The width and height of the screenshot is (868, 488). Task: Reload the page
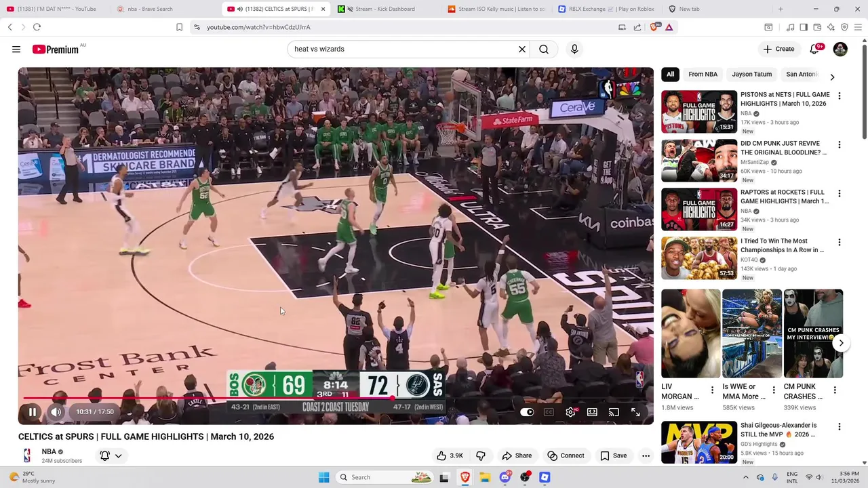point(37,27)
